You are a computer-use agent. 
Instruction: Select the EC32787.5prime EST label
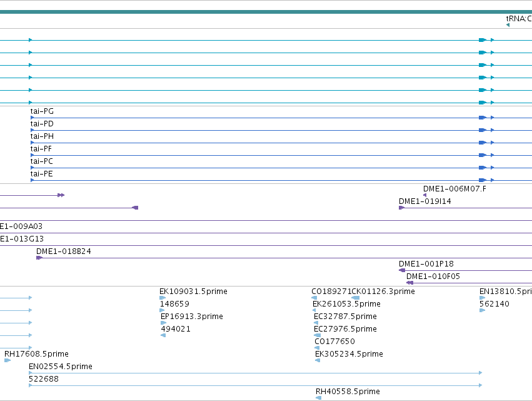[x=345, y=317]
